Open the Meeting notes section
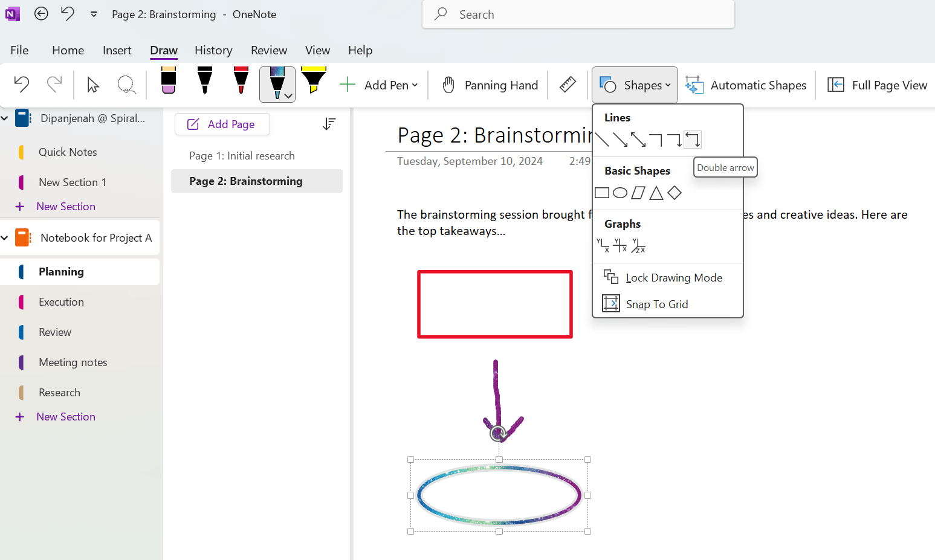This screenshot has height=560, width=935. point(73,362)
